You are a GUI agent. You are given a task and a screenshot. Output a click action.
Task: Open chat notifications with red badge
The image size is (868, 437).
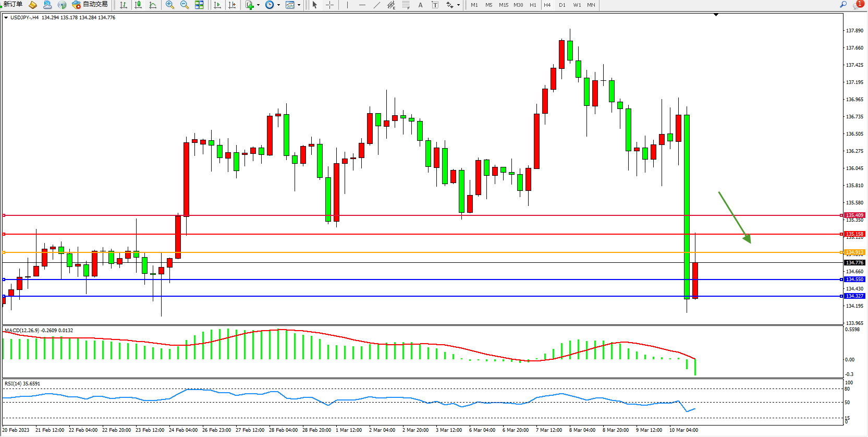[x=858, y=5]
